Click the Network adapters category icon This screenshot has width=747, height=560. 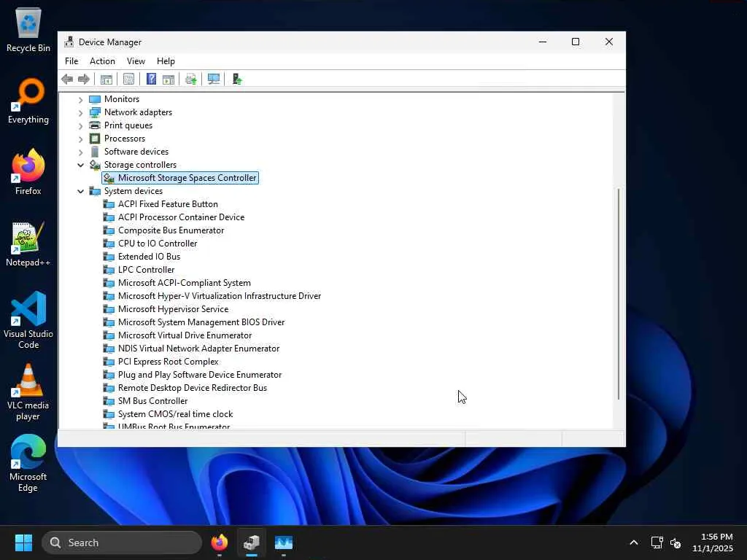pyautogui.click(x=95, y=112)
